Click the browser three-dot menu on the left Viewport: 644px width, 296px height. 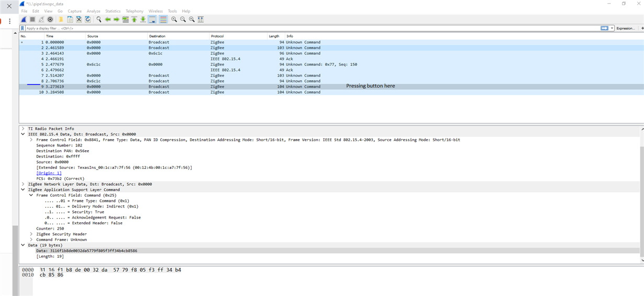pos(9,21)
